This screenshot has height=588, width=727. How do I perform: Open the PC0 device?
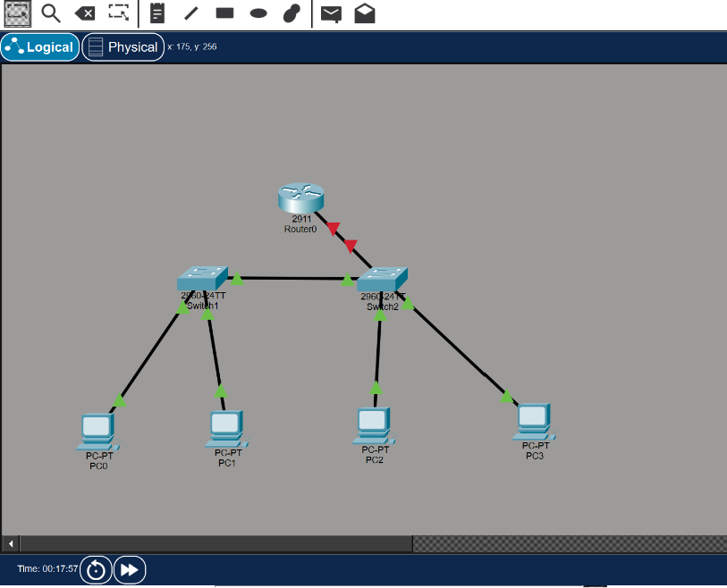click(x=97, y=432)
